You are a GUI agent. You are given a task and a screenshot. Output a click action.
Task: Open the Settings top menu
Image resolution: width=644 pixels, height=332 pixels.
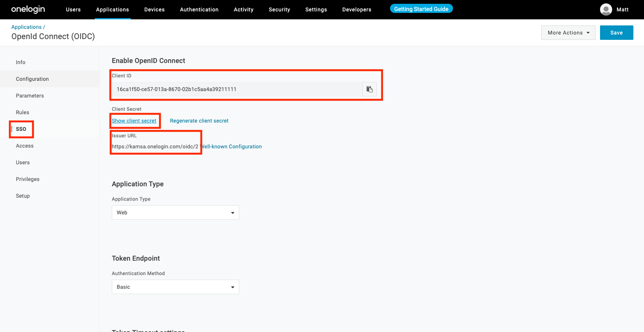(x=316, y=9)
